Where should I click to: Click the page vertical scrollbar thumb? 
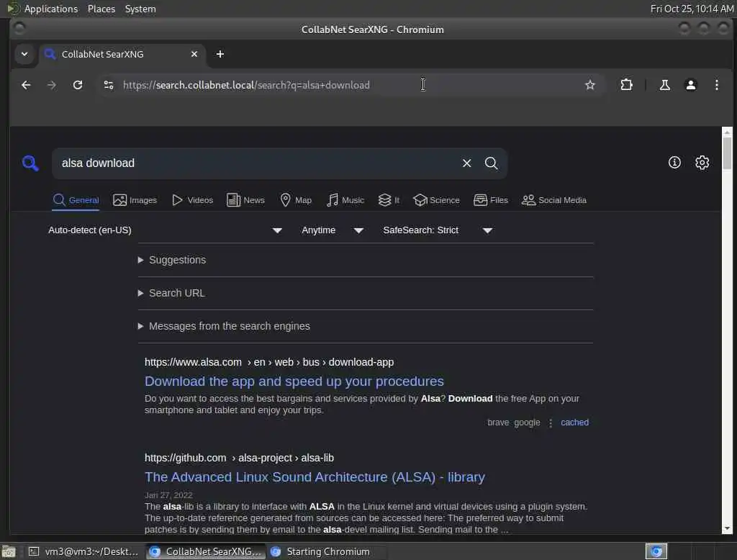click(727, 153)
